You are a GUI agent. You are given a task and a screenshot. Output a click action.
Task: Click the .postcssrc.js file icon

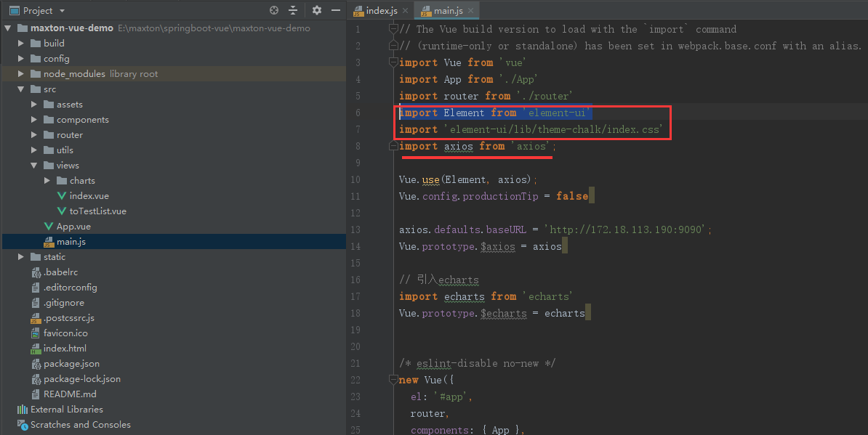click(x=36, y=318)
